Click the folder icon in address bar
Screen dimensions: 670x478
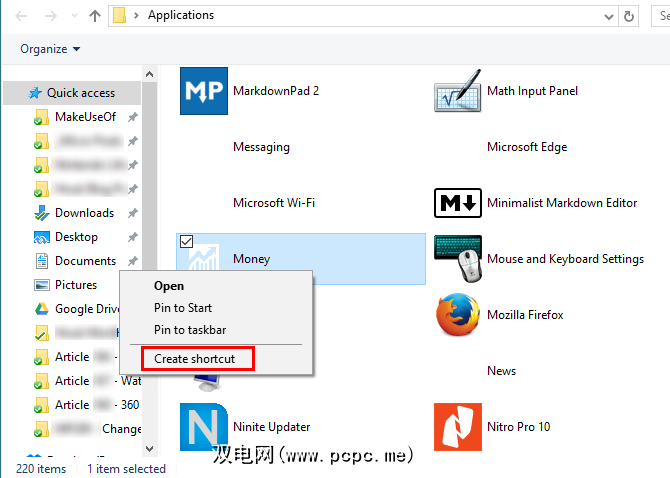[119, 16]
